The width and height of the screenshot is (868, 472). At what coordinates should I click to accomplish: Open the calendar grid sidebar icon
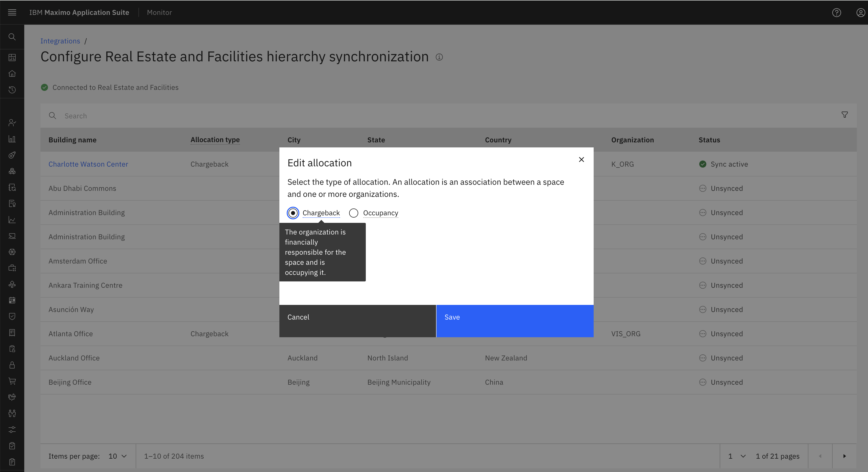(12, 300)
